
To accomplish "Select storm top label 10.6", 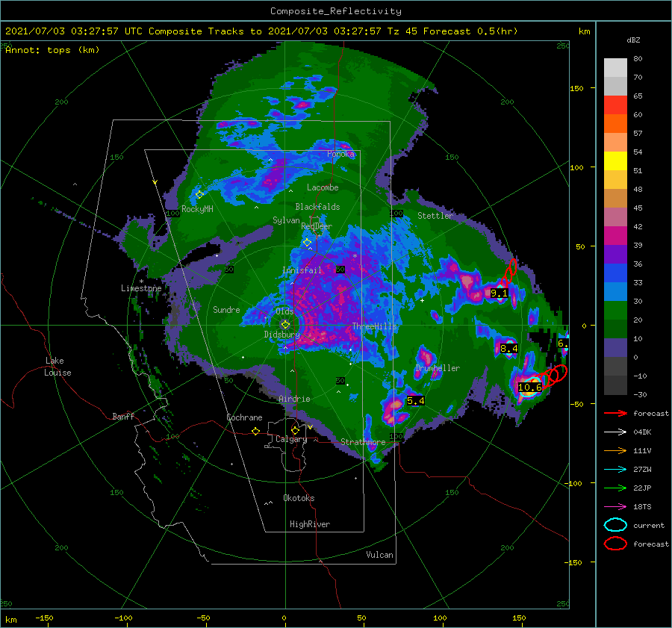I will [x=529, y=388].
